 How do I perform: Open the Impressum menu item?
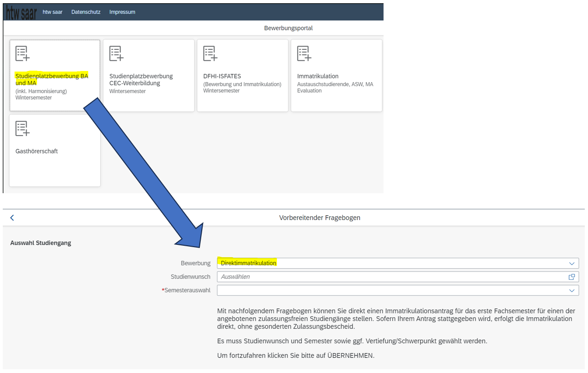click(x=122, y=12)
